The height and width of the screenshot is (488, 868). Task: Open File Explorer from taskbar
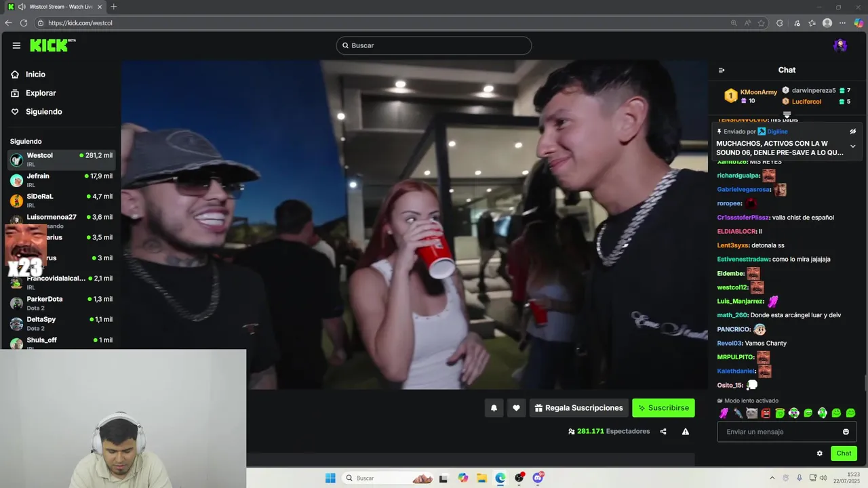(x=481, y=478)
